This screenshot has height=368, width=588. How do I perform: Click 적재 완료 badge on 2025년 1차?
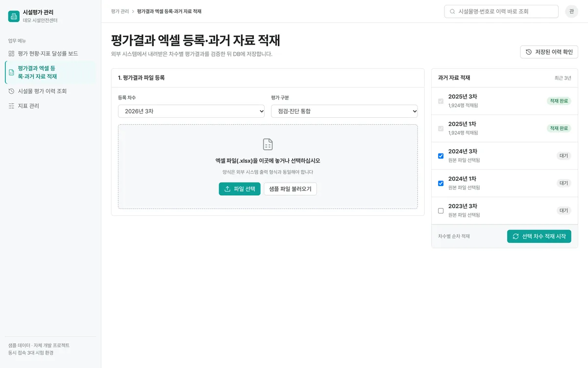[x=559, y=129]
